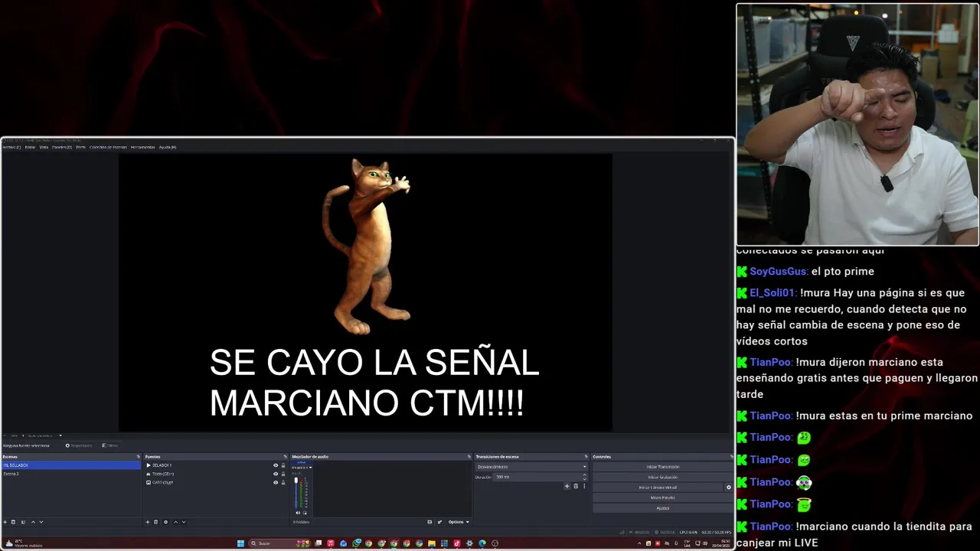Increase transition duration with up arrow
Image resolution: width=980 pixels, height=551 pixels.
584,474
